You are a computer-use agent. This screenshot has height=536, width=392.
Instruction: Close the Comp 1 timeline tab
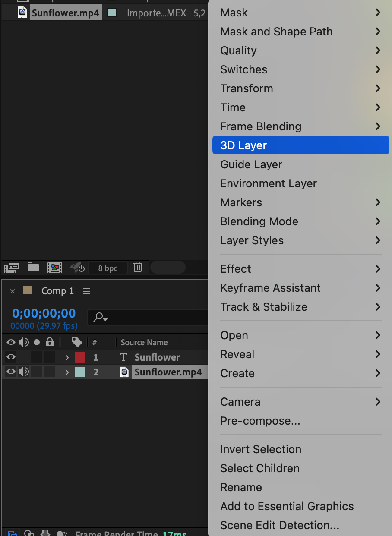tap(13, 291)
